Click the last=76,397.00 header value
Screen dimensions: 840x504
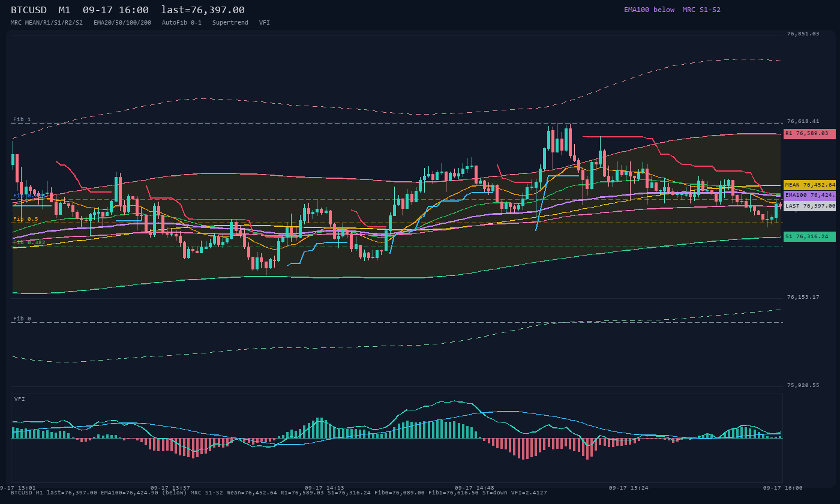(x=203, y=10)
